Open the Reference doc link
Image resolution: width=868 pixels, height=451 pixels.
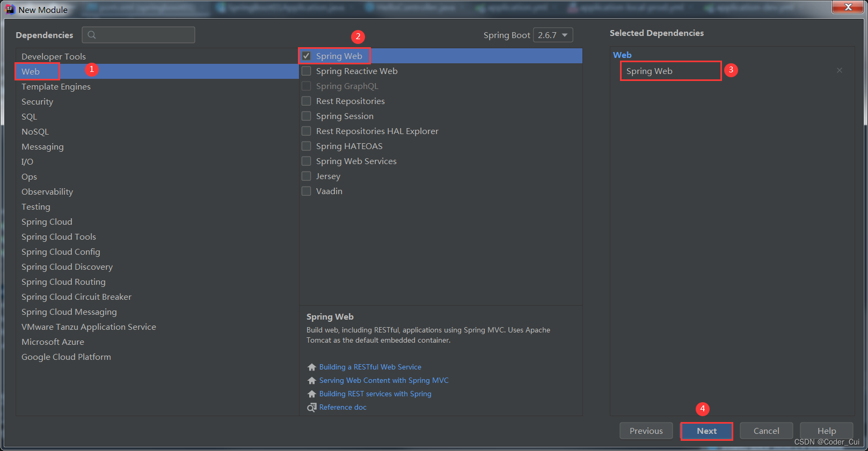(x=342, y=407)
